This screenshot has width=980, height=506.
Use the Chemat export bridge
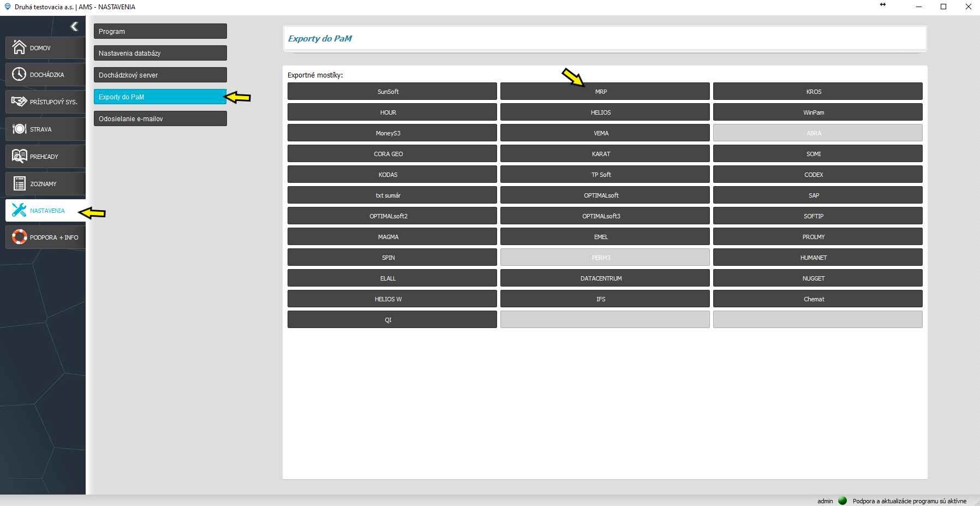click(817, 299)
